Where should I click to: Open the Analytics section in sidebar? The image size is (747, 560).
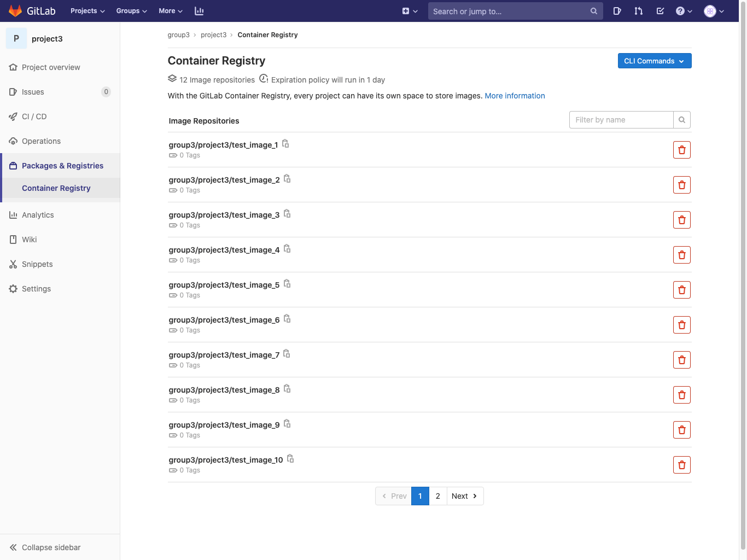click(38, 214)
